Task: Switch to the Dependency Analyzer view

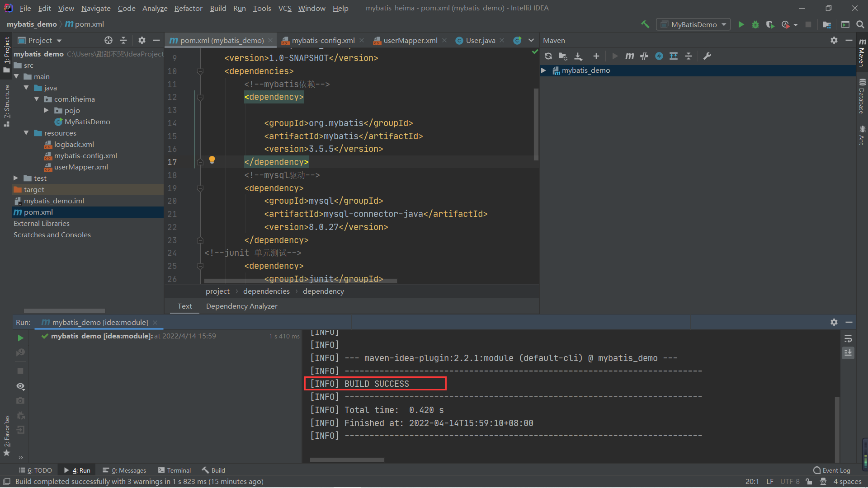Action: [x=241, y=306]
